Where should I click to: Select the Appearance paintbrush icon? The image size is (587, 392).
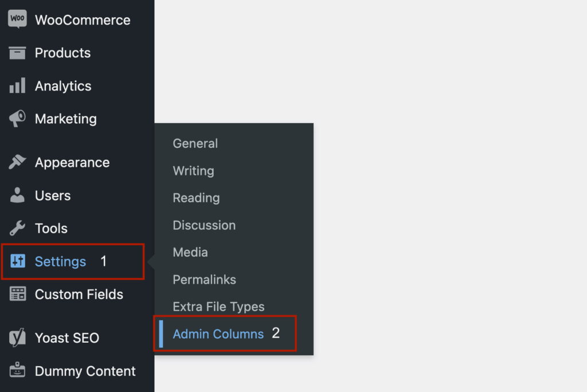17,162
